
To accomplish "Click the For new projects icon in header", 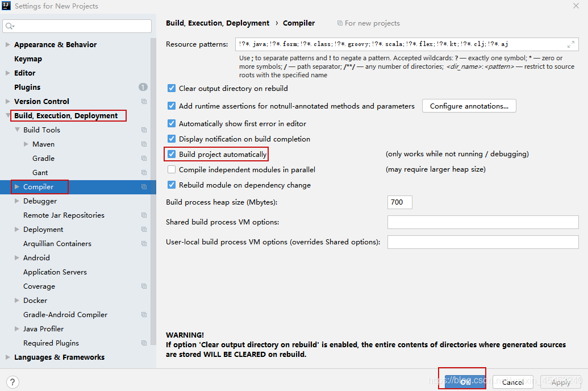I will coord(340,23).
